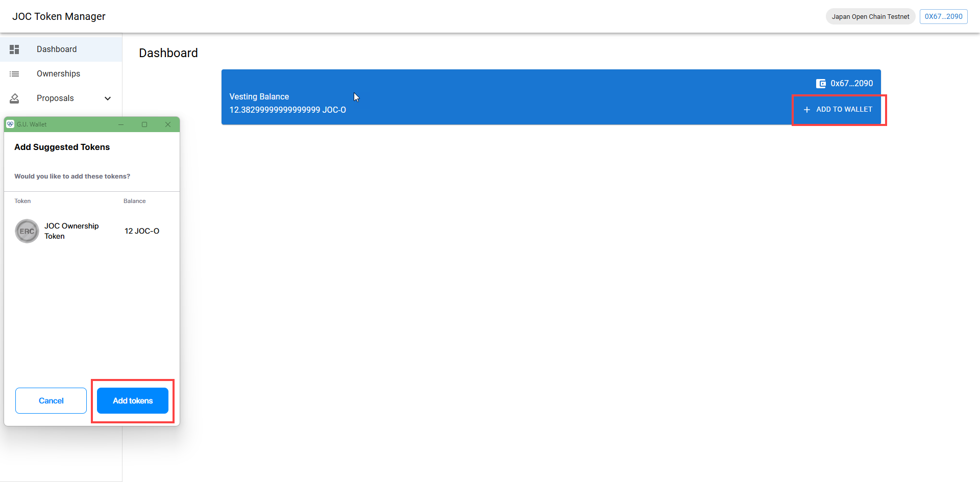Click the G.U. Wallet title bar logo

[x=10, y=124]
